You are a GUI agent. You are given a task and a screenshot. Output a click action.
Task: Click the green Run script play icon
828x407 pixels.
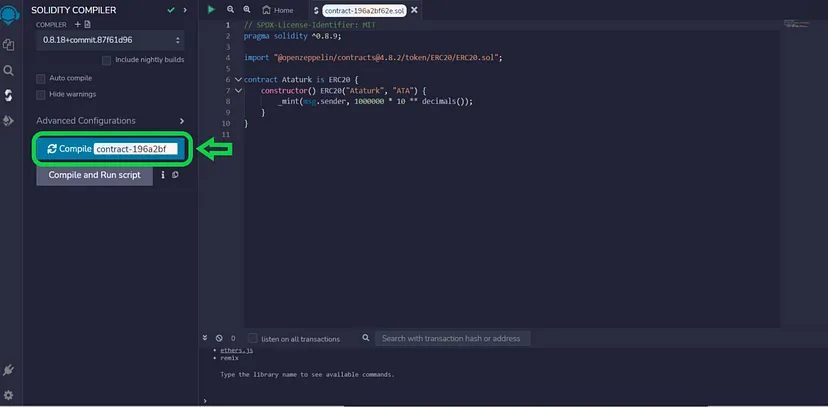click(211, 9)
